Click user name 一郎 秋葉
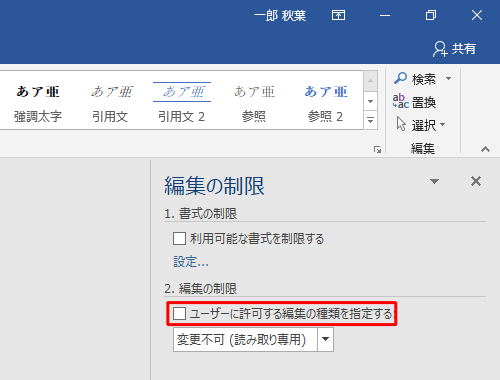This screenshot has height=380, width=500. [280, 15]
